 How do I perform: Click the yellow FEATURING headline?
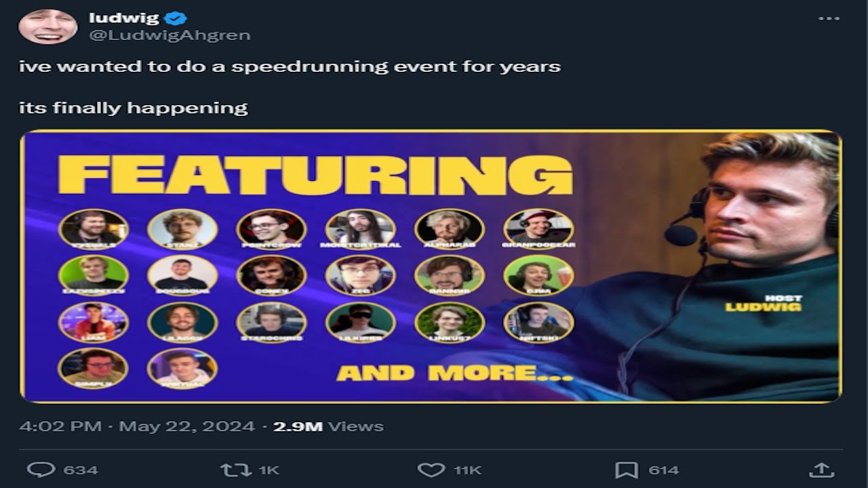pos(315,175)
